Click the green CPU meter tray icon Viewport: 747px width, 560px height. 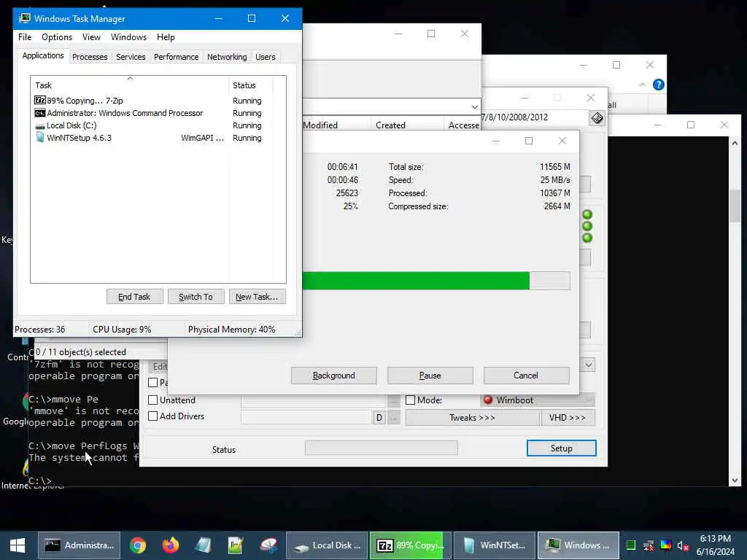[631, 545]
